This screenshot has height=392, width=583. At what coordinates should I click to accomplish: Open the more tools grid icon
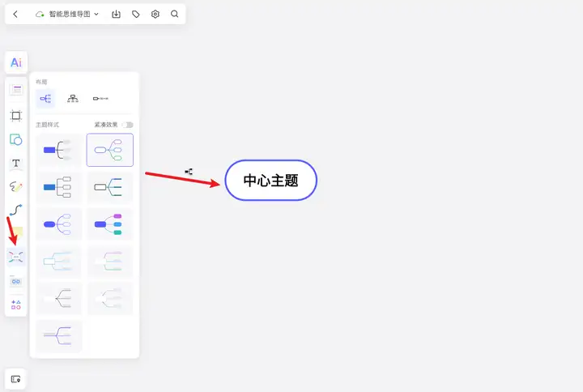(x=16, y=305)
